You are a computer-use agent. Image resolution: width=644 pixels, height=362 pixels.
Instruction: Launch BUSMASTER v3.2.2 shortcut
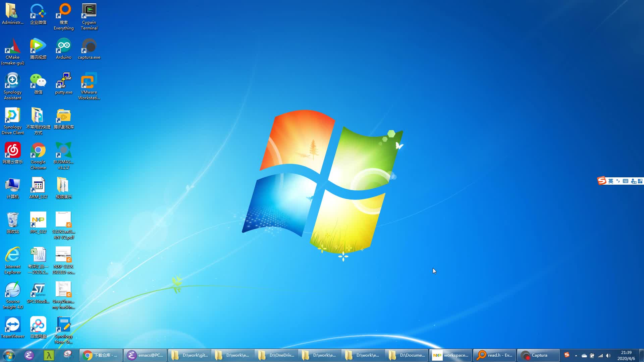(x=64, y=156)
